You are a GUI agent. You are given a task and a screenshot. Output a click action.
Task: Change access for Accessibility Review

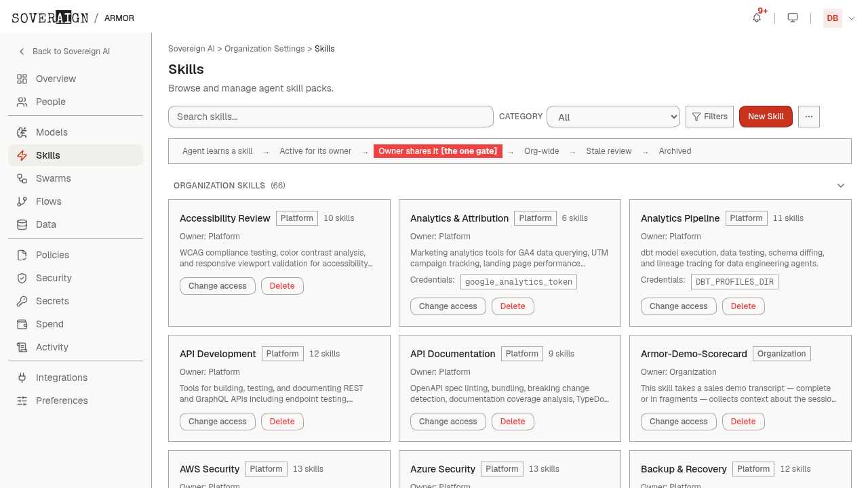[x=218, y=286]
